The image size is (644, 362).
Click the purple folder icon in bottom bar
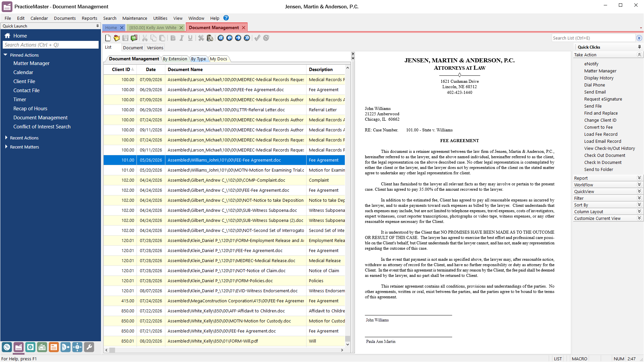coord(18,347)
